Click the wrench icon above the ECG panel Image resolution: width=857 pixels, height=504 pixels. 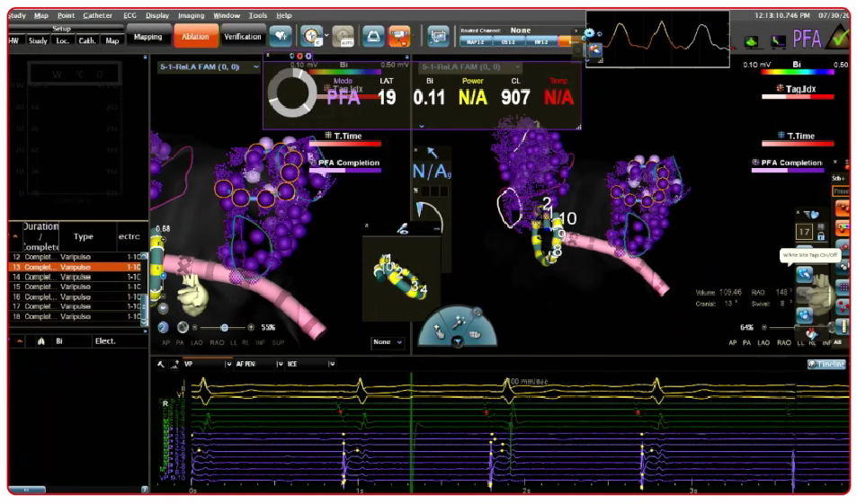tap(160, 364)
